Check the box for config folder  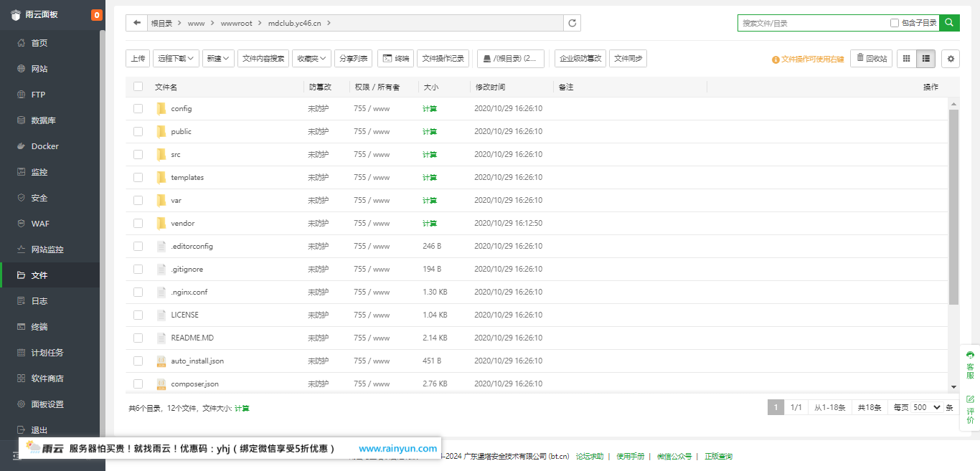(x=138, y=109)
